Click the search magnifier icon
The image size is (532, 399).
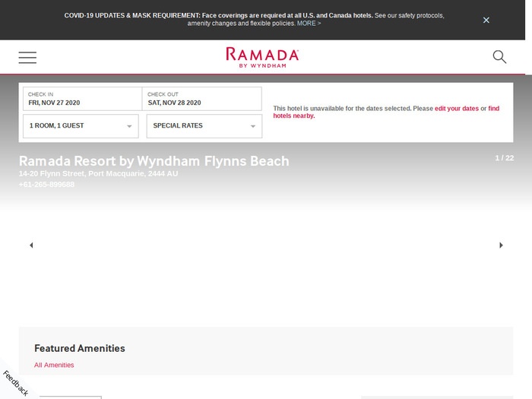[x=499, y=57]
